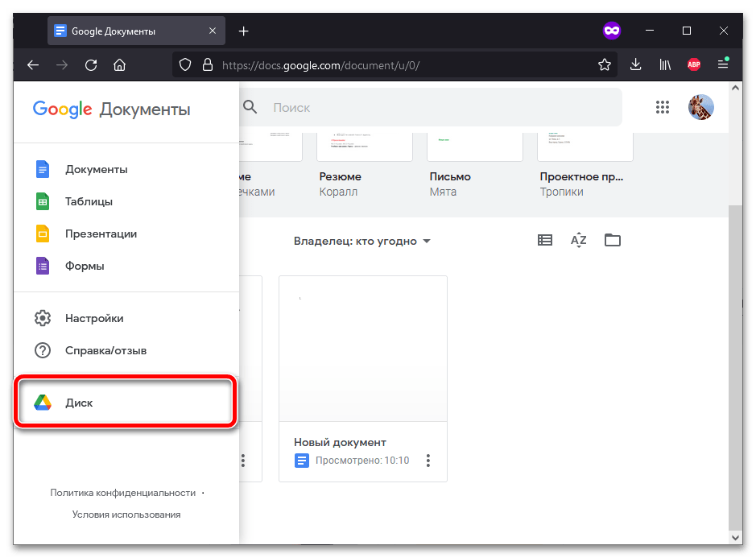Open Google Apps grid launcher
The height and width of the screenshot is (558, 756).
click(x=663, y=107)
